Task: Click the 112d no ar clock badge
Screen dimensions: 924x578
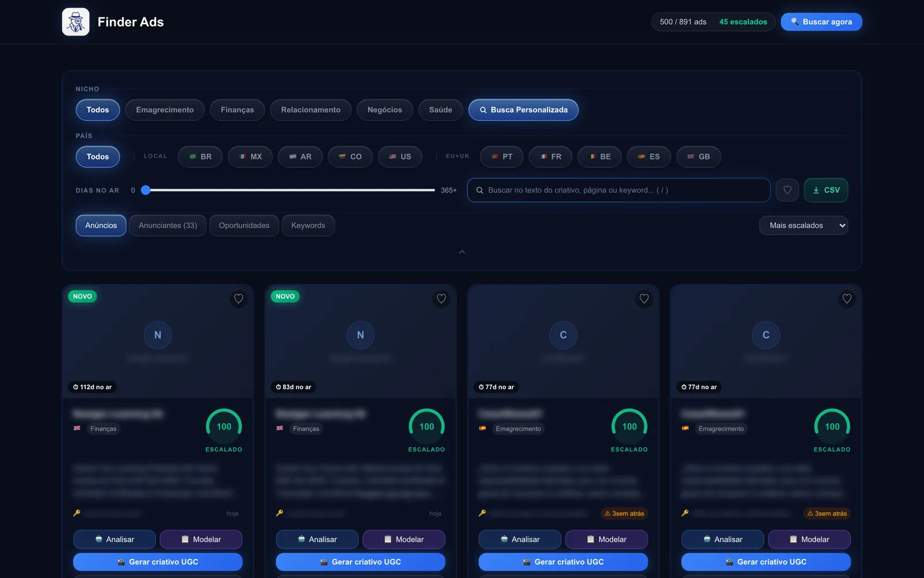Action: pos(92,387)
